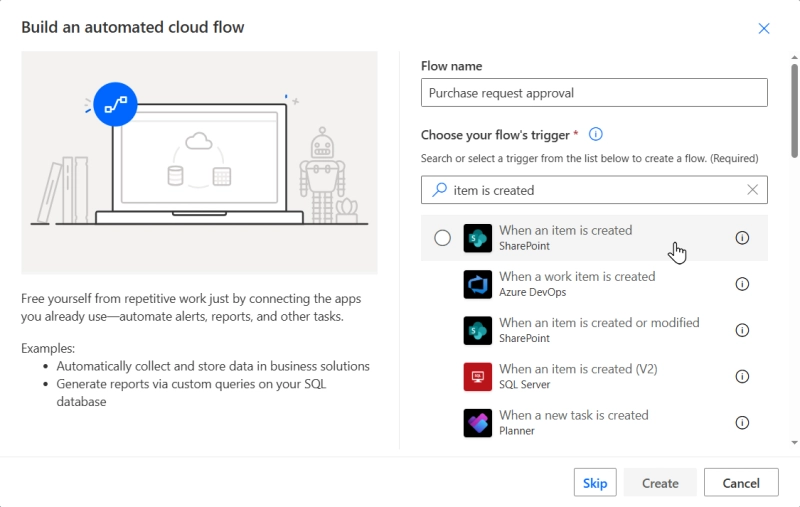The width and height of the screenshot is (800, 507).
Task: Click the Azure DevOps connector icon
Action: pos(478,284)
